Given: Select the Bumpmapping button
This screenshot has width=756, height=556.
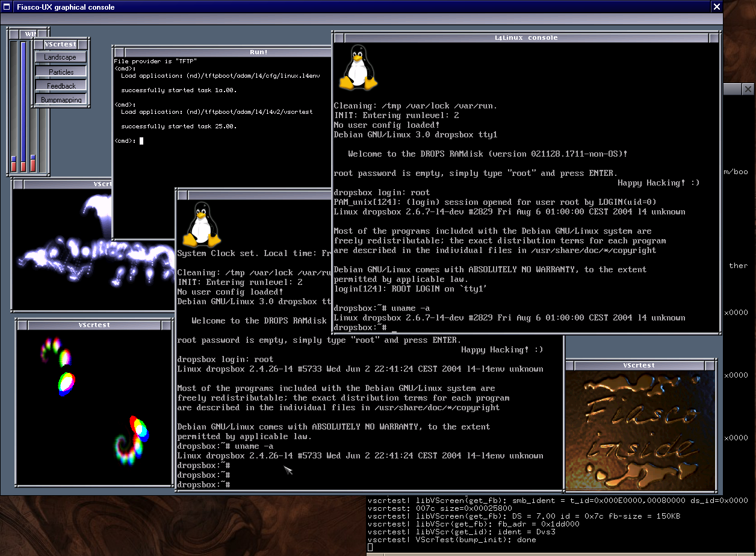Looking at the screenshot, I should [x=61, y=99].
